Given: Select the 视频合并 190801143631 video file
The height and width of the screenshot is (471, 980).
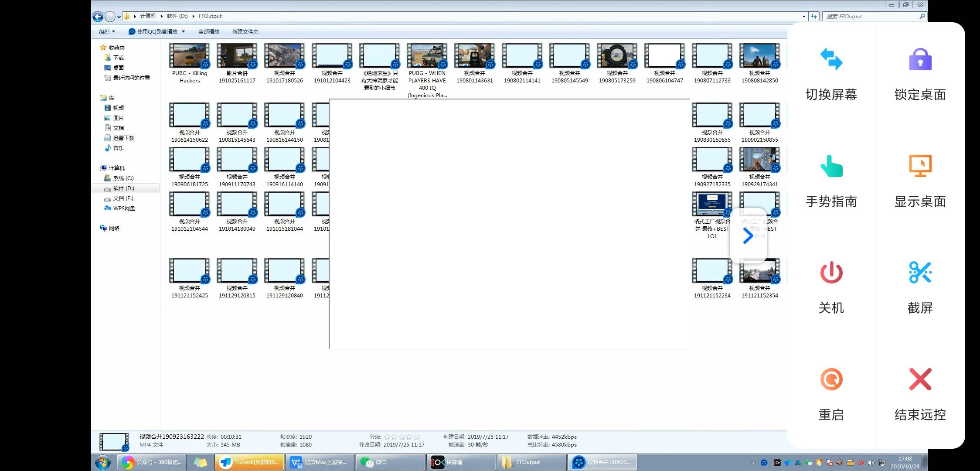Looking at the screenshot, I should [475, 63].
